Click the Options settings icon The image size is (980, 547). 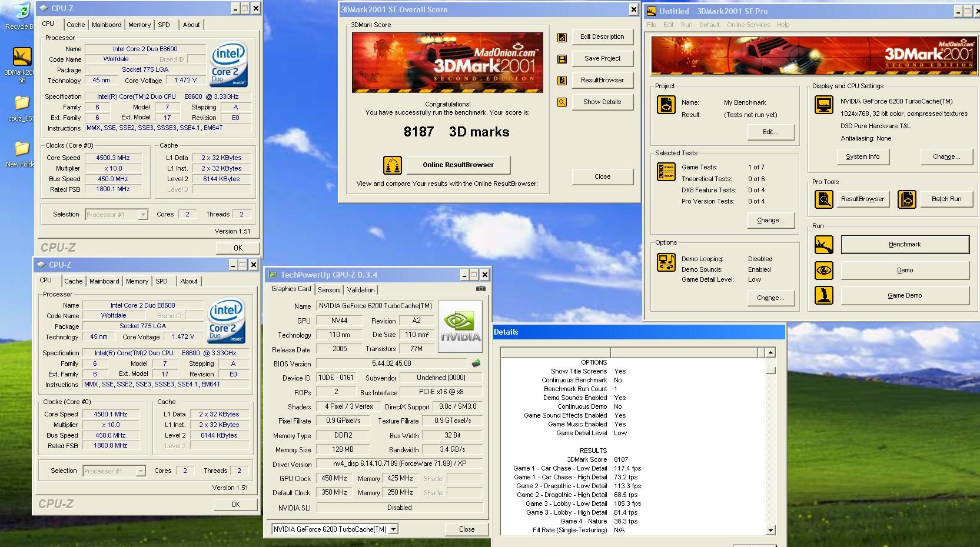click(666, 262)
